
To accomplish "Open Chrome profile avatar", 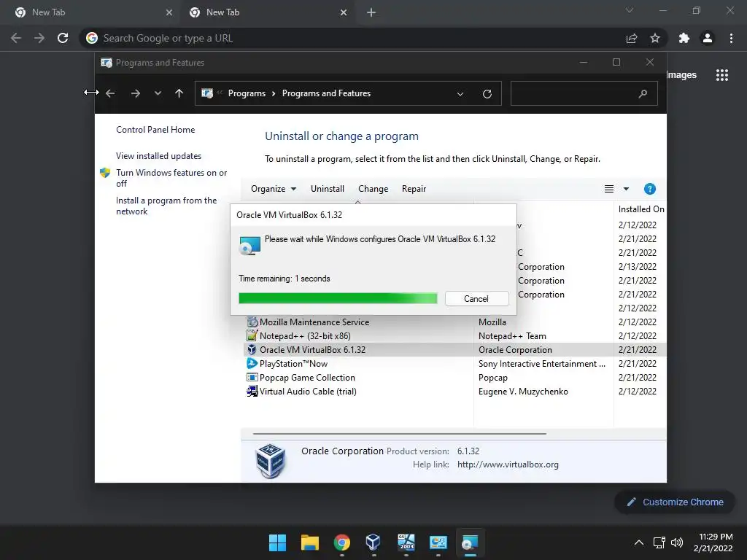I will pyautogui.click(x=708, y=38).
